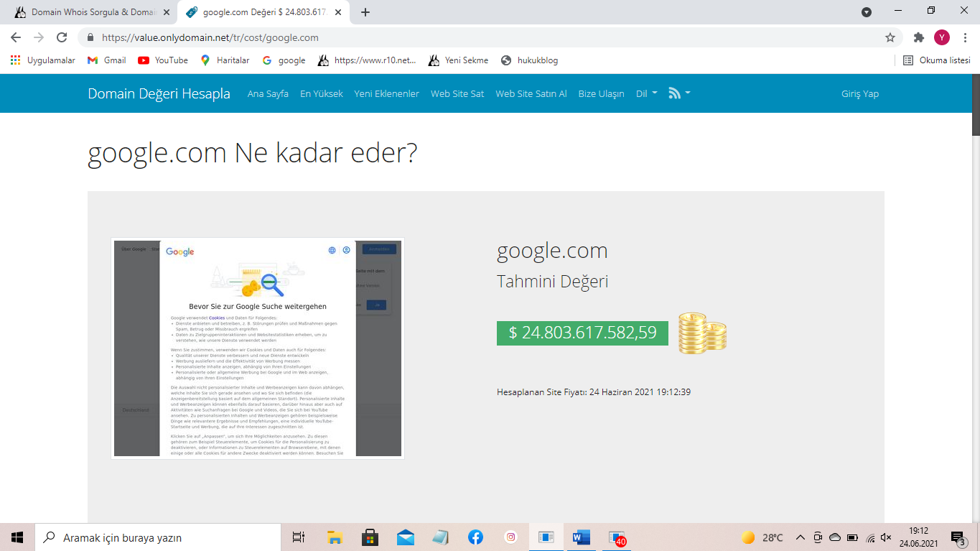The width and height of the screenshot is (980, 551).
Task: Open the google bookmark
Action: tap(284, 60)
